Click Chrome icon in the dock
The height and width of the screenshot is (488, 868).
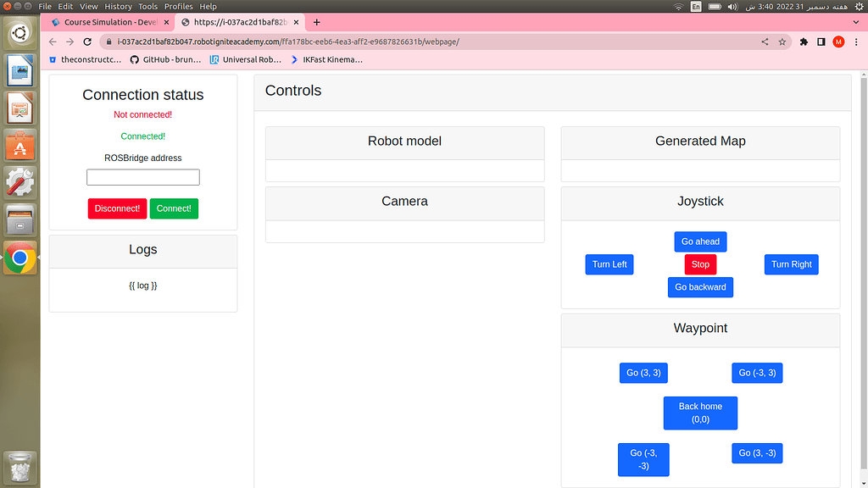click(x=20, y=258)
